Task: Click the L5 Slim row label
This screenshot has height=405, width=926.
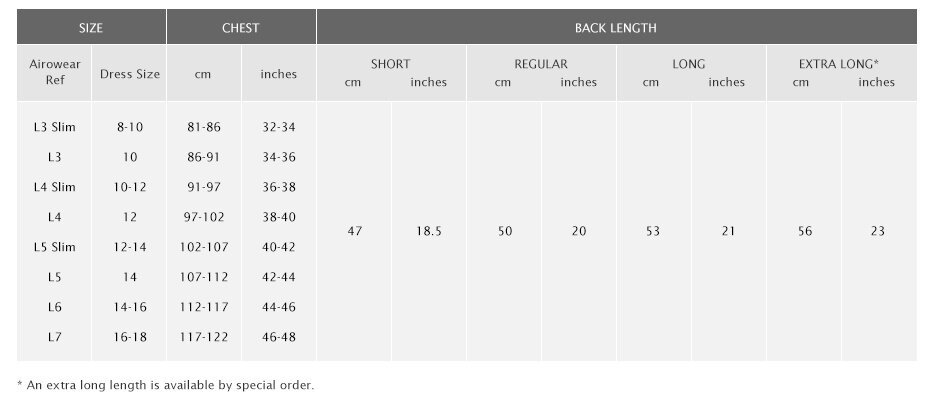Action: click(54, 247)
